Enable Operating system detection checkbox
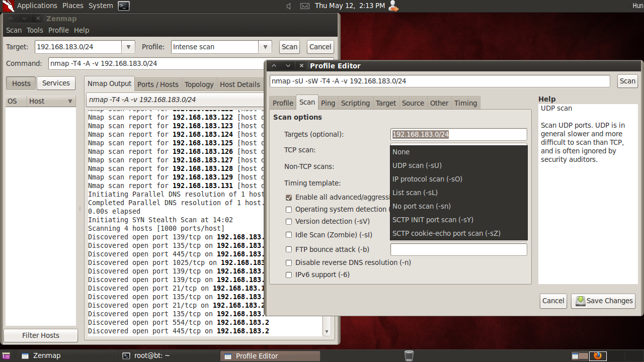Viewport: 644px width, 362px height. [289, 210]
